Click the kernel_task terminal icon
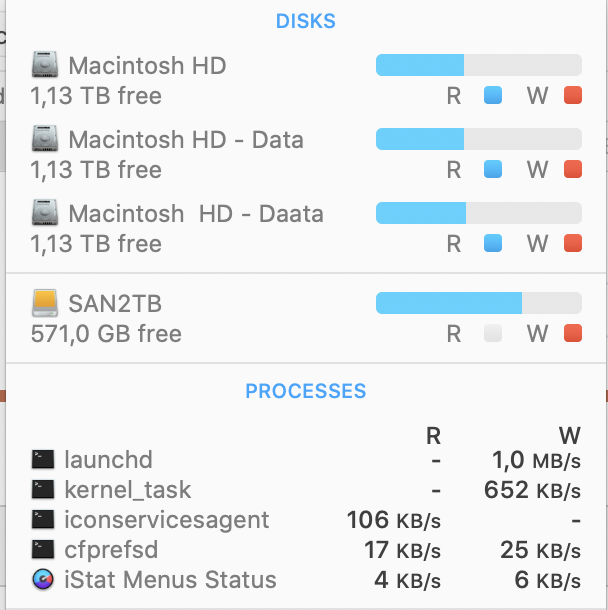This screenshot has height=610, width=608. (x=43, y=489)
